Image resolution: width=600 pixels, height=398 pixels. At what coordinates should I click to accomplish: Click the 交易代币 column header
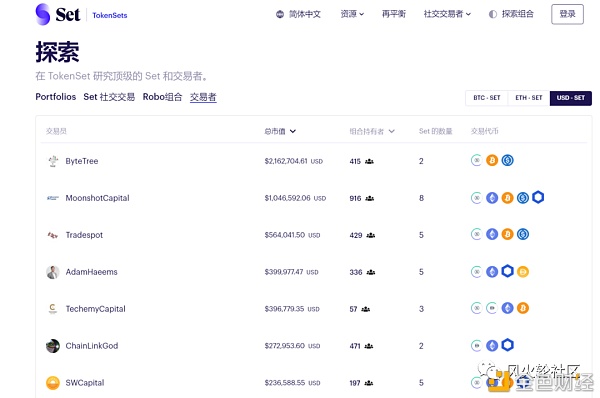484,131
